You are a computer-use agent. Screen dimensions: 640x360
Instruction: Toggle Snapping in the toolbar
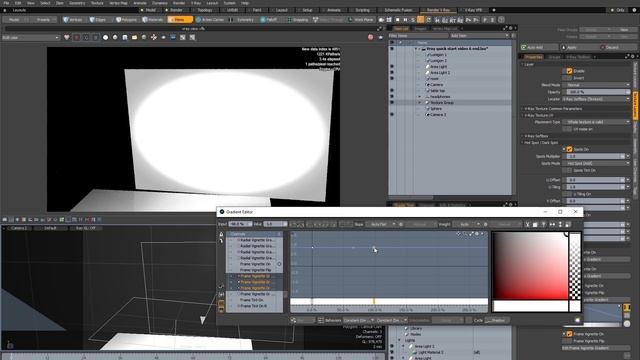(298, 20)
